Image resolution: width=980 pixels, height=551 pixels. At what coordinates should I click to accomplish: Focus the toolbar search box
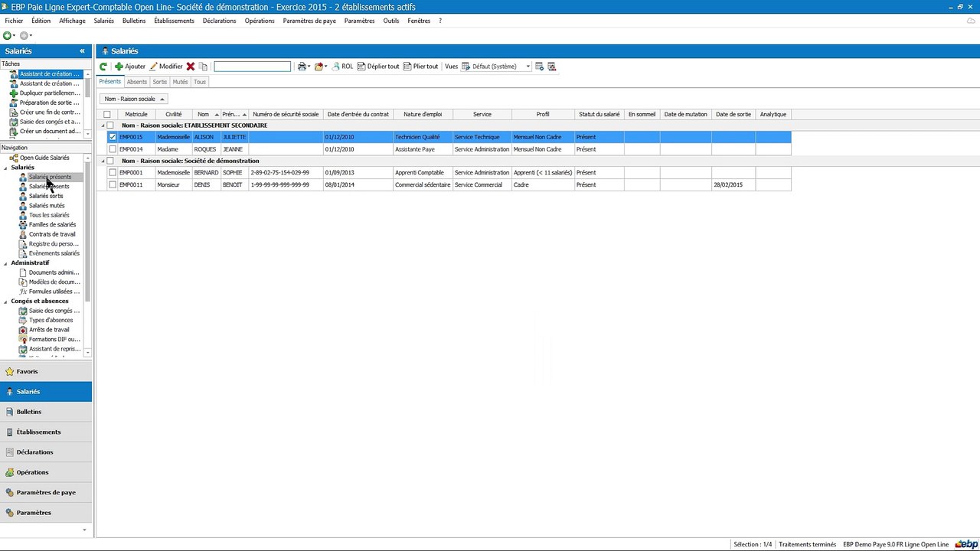(x=253, y=67)
